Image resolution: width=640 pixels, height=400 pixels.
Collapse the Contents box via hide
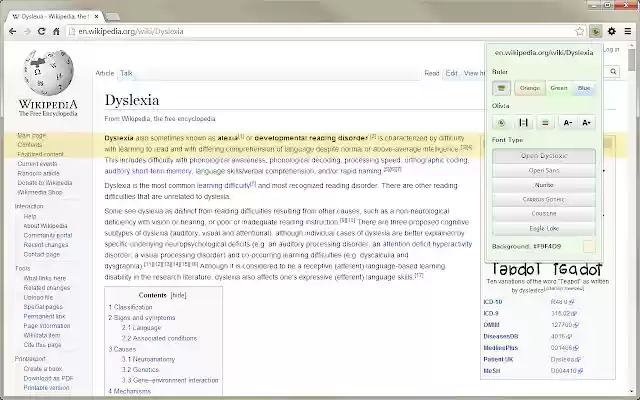coord(178,295)
